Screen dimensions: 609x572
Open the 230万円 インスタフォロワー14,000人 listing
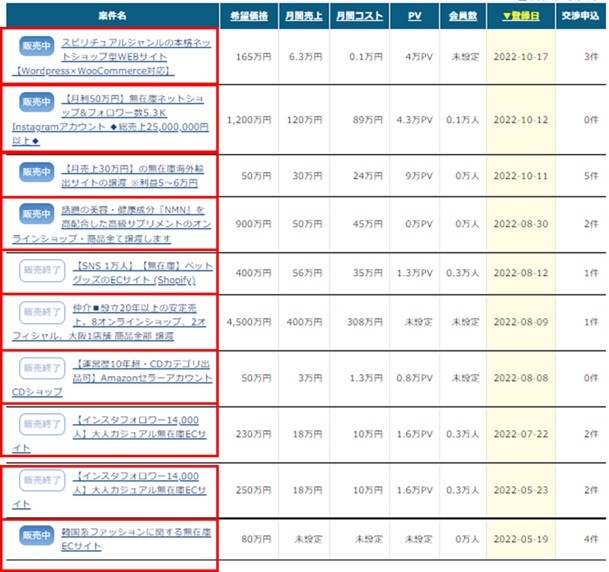135,426
